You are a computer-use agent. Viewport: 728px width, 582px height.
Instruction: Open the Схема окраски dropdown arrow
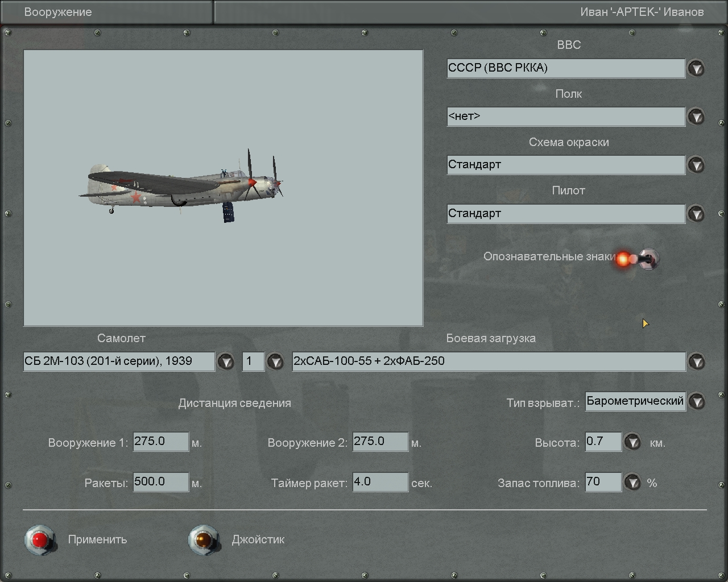pyautogui.click(x=696, y=165)
